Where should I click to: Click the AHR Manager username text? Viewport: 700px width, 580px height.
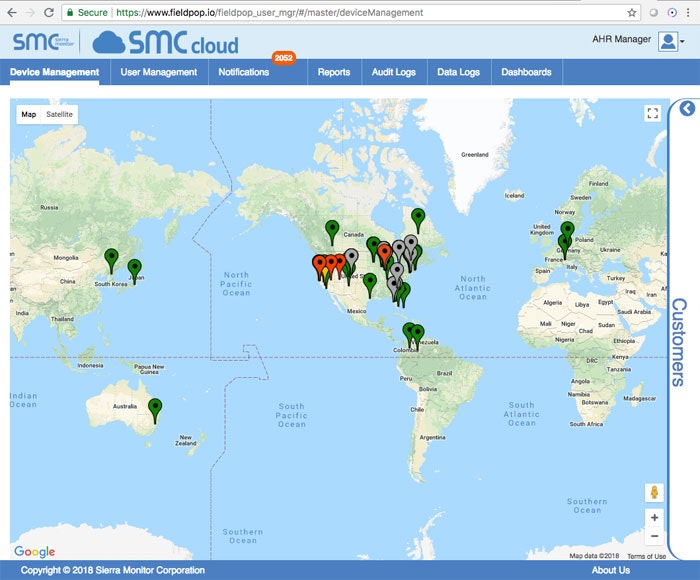click(621, 39)
